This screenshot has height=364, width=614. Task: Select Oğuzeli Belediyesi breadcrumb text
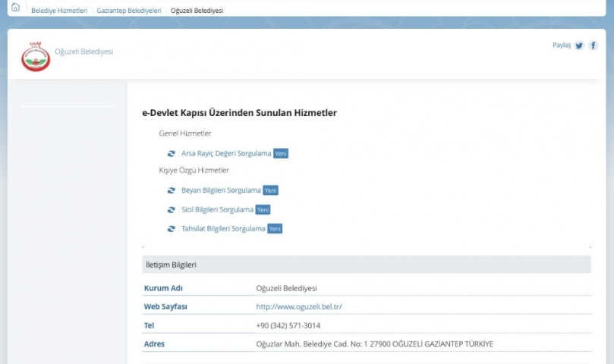(197, 11)
